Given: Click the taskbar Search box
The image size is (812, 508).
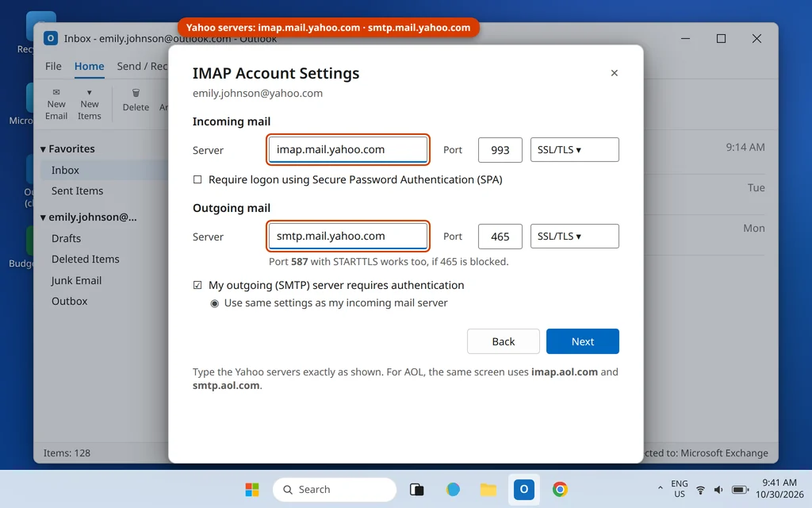Looking at the screenshot, I should click(335, 489).
